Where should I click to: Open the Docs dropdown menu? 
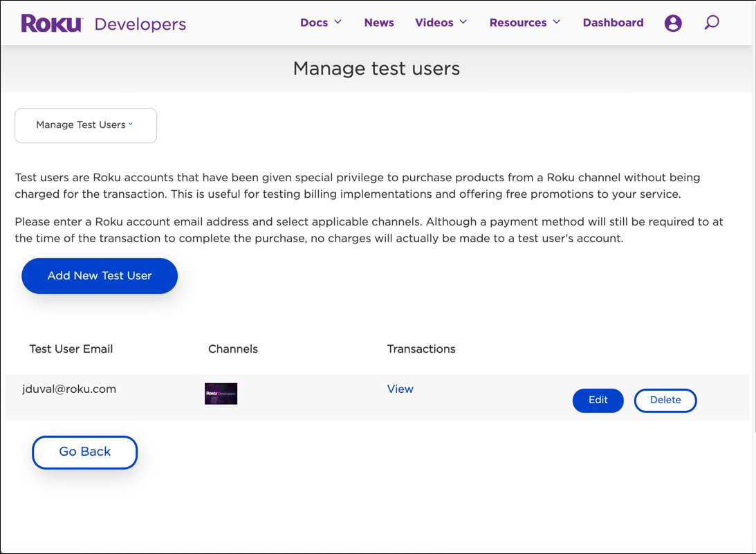point(320,22)
